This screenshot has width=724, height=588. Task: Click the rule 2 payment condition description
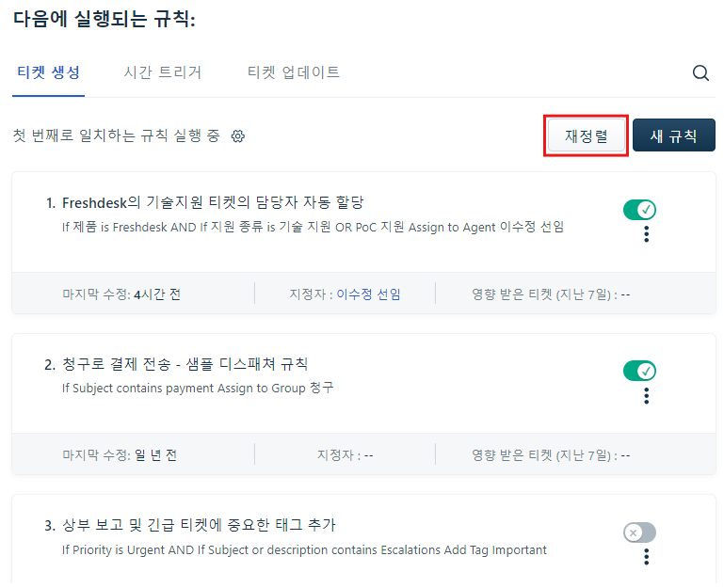pyautogui.click(x=198, y=389)
